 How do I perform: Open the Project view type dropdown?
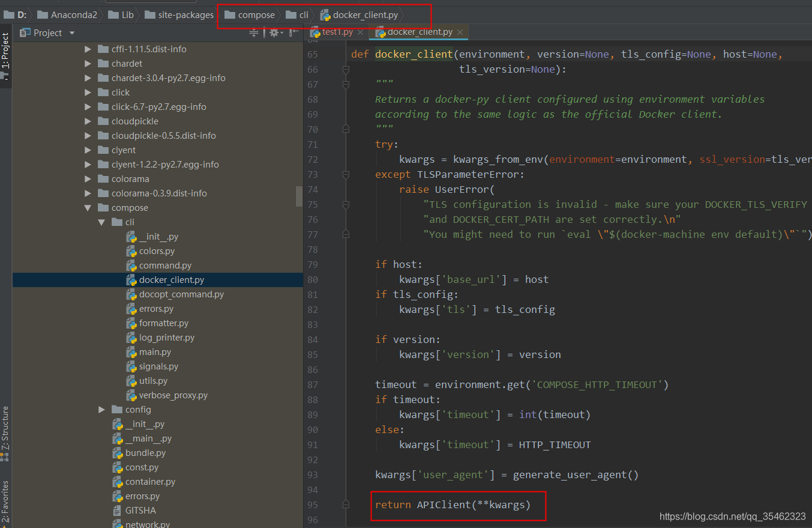tap(72, 33)
